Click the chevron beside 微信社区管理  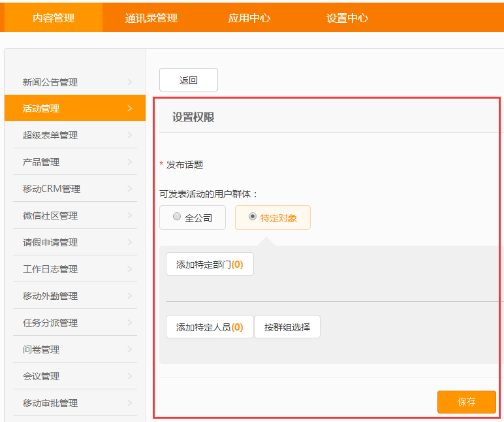[x=130, y=215]
